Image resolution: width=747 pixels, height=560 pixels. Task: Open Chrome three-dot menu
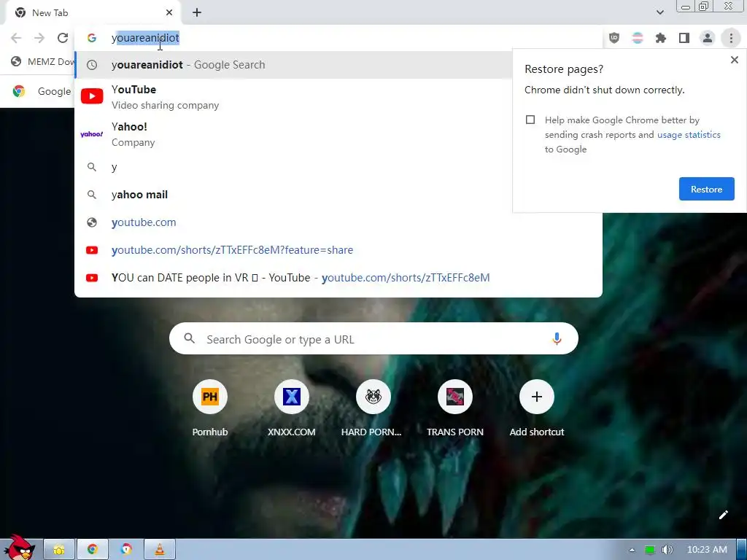click(x=731, y=38)
